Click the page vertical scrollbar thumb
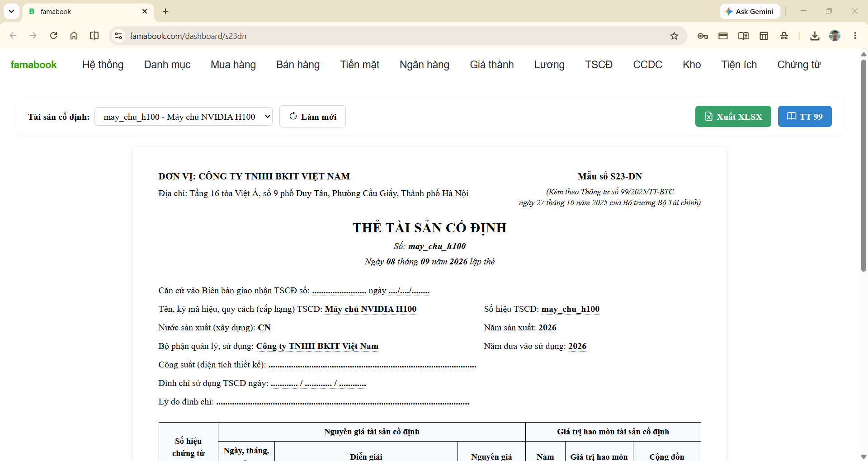The width and height of the screenshot is (868, 461). click(863, 165)
